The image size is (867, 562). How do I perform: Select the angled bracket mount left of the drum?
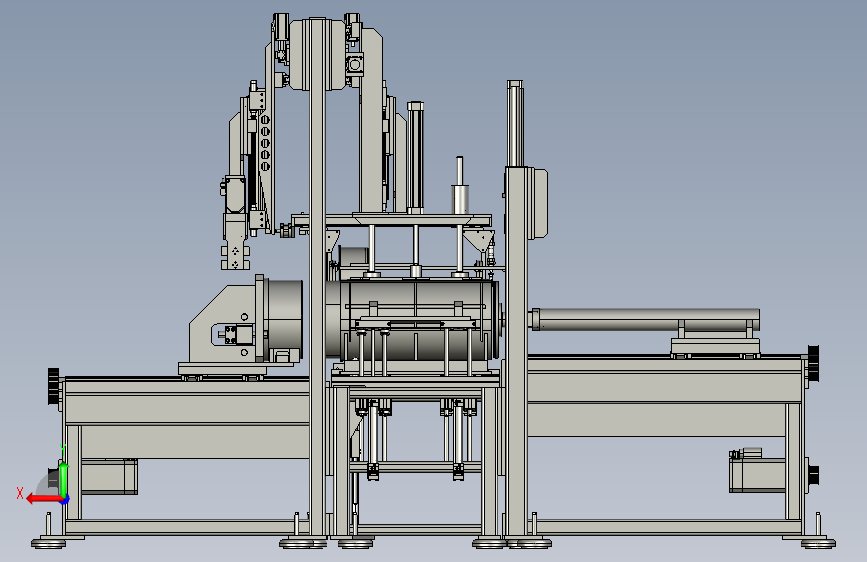pos(222,324)
